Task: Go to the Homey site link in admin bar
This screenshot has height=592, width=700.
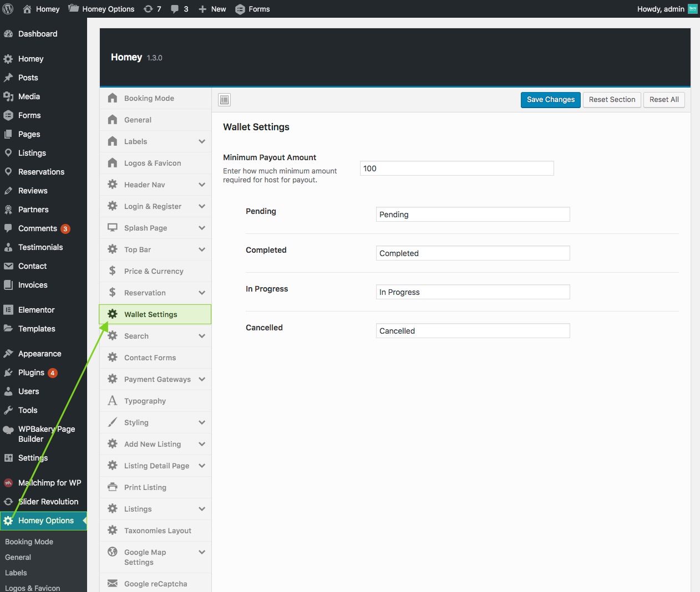Action: (41, 9)
